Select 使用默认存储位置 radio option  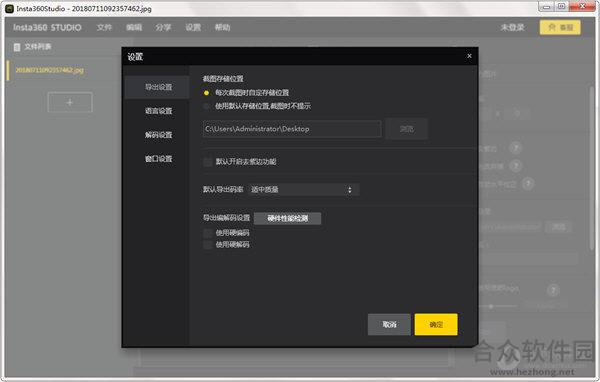click(x=206, y=106)
